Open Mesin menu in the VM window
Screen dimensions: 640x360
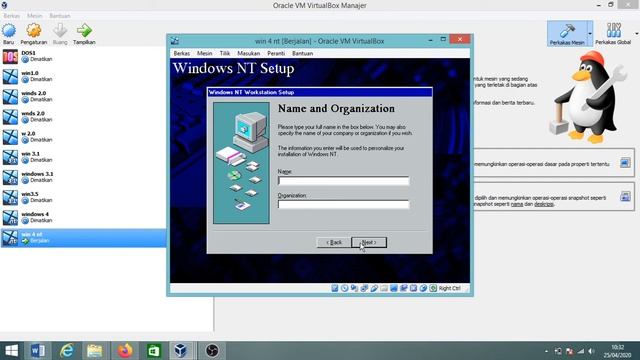[204, 53]
